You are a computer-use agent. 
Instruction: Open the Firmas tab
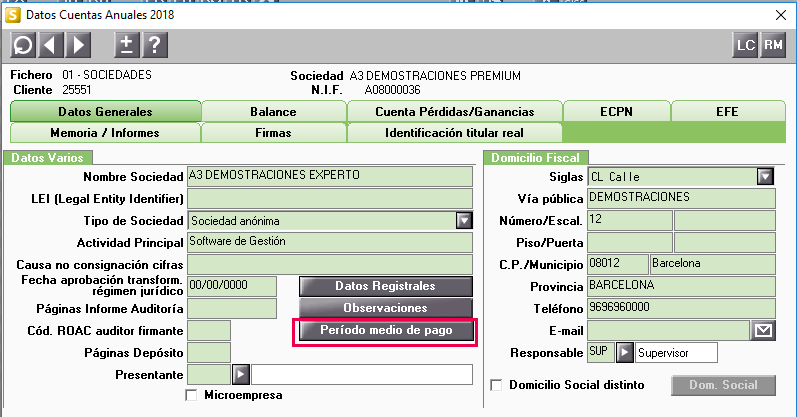click(273, 133)
